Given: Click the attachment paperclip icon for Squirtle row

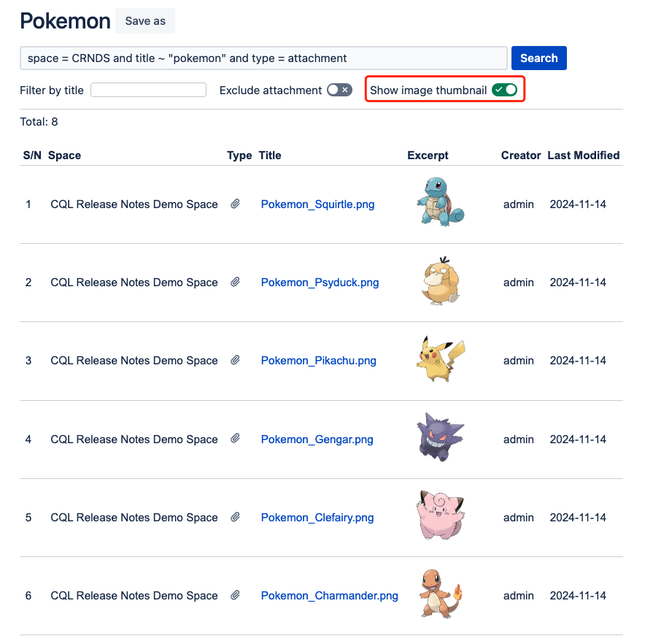Looking at the screenshot, I should [x=236, y=204].
